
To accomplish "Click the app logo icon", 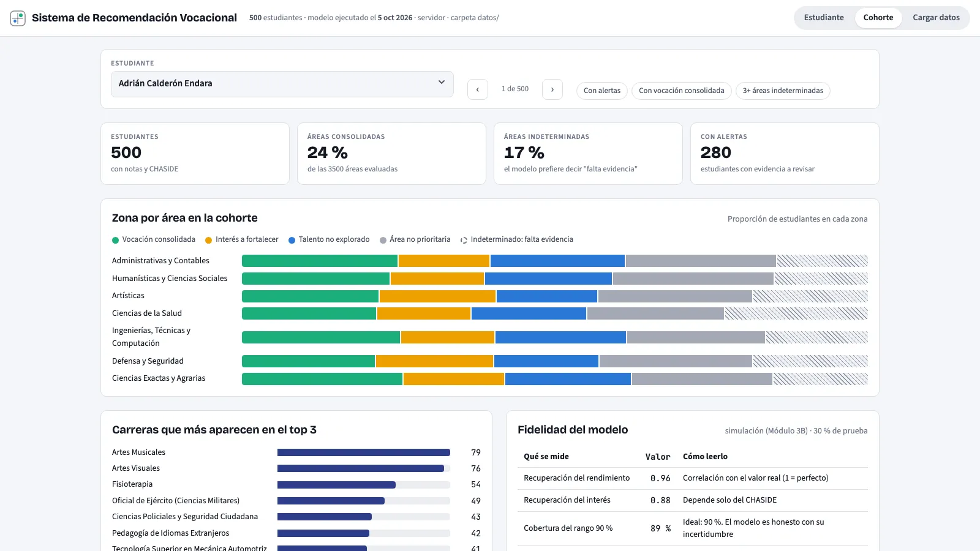I will (18, 18).
